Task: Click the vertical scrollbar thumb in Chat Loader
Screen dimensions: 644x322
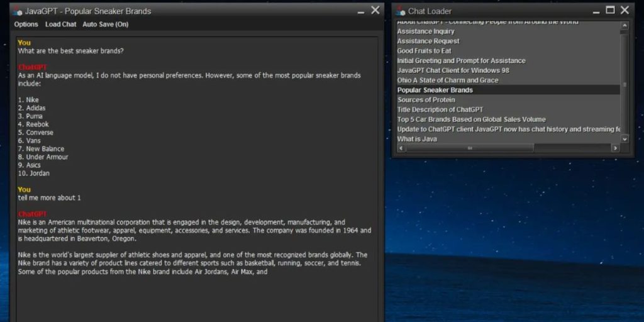Action: click(x=625, y=84)
